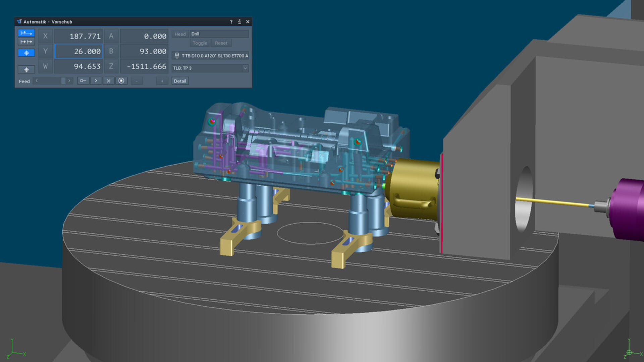The height and width of the screenshot is (362, 644).
Task: Pin the Automatik Vorschub panel
Action: pos(239,22)
